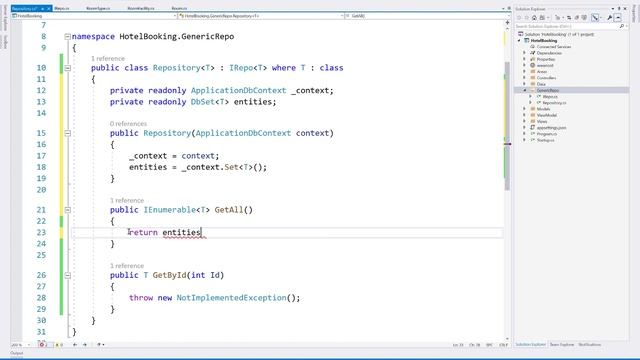640x360 pixels.
Task: Switch to the Team Explorer bottom tab
Action: tap(562, 345)
